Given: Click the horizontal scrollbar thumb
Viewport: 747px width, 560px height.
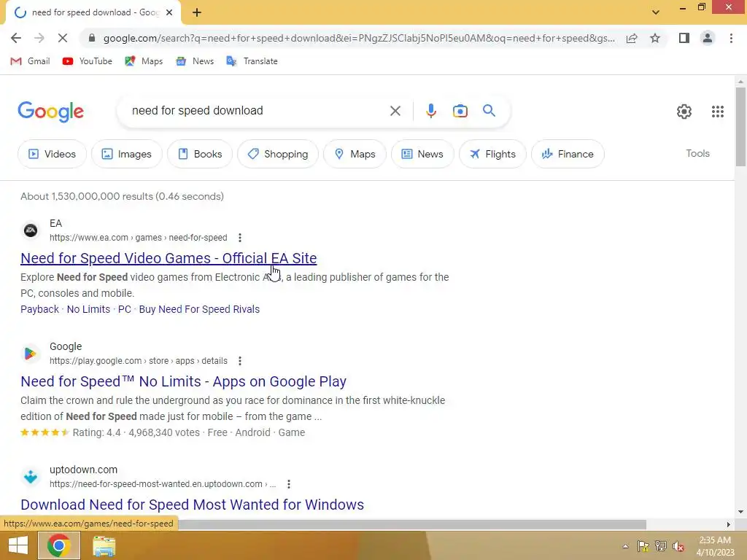Looking at the screenshot, I should coord(412,525).
